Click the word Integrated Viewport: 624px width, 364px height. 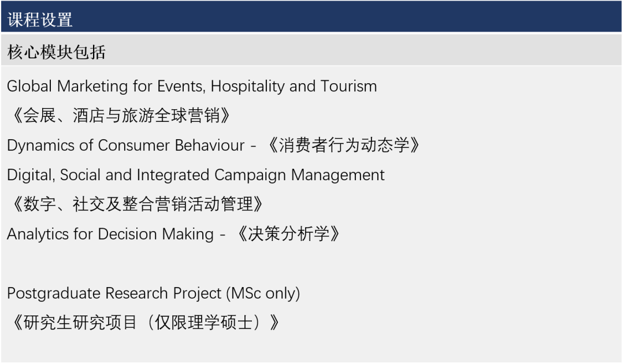(174, 174)
